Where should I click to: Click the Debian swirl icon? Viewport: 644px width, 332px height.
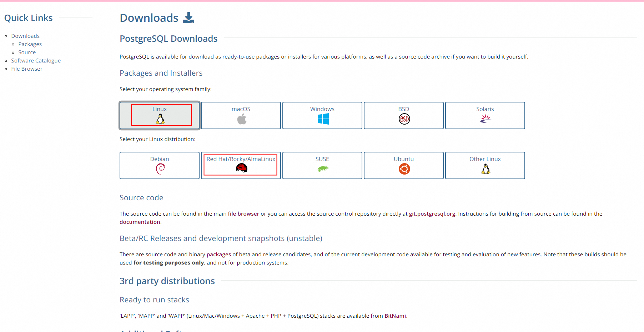(160, 169)
